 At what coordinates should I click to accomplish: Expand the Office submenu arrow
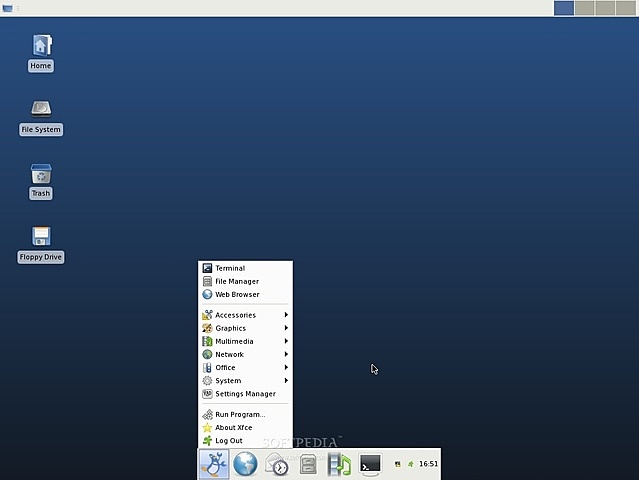(x=286, y=367)
